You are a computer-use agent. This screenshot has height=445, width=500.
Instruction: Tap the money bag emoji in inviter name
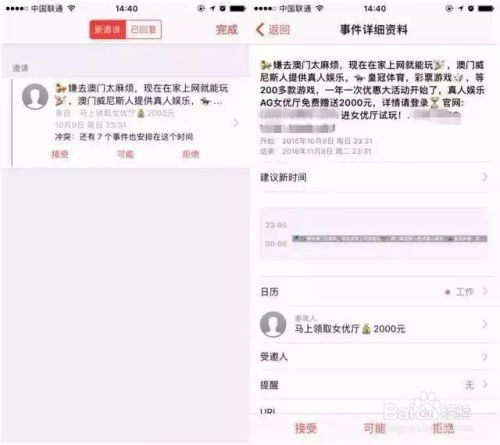pos(366,329)
